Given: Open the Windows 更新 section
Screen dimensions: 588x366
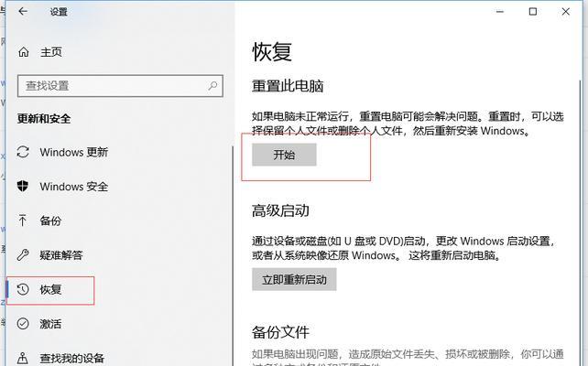Looking at the screenshot, I should click(74, 152).
